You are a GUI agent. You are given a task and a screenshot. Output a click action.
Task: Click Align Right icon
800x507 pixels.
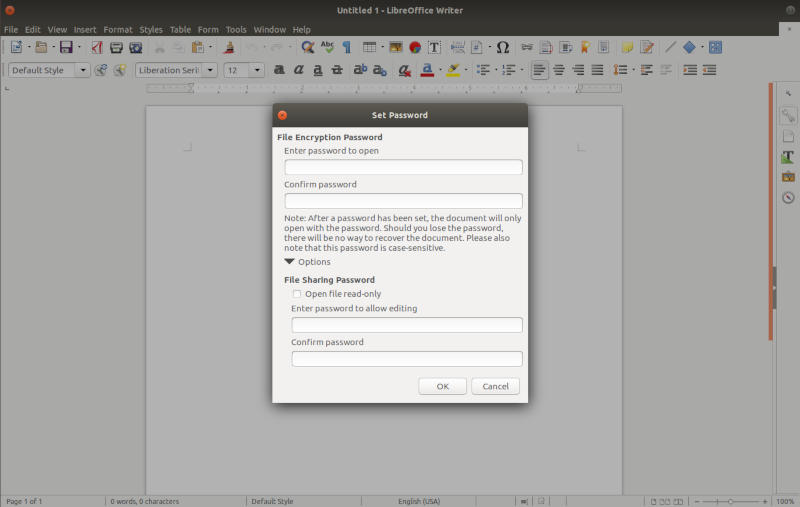[578, 70]
